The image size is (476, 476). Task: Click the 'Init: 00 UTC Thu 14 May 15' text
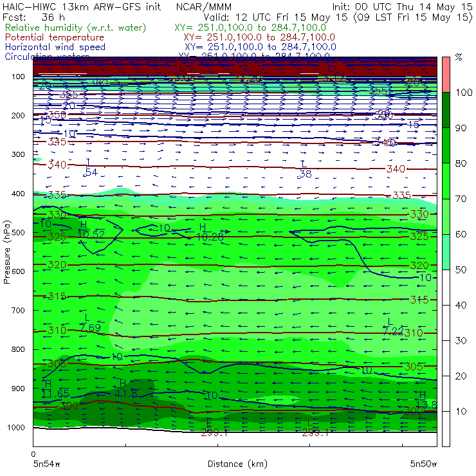[402, 6]
